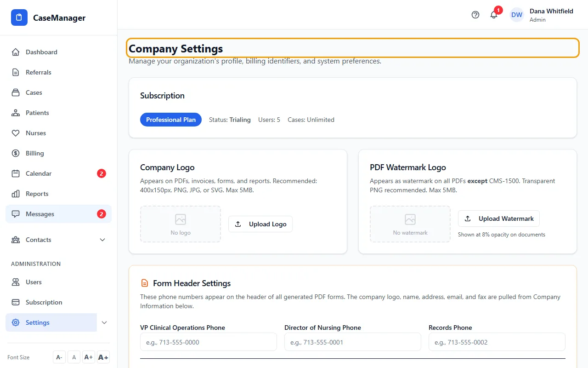Click the Referrals document icon
The image size is (588, 368).
[16, 72]
